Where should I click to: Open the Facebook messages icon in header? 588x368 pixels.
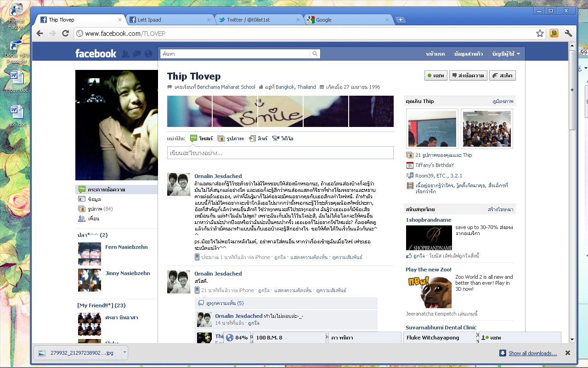tap(136, 54)
